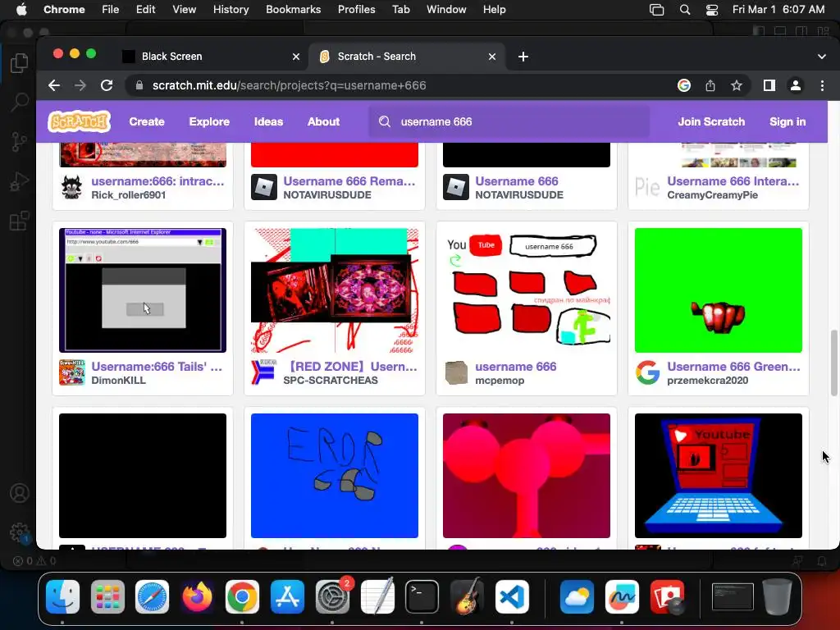This screenshot has height=630, width=840.
Task: Close the Scratch - Search tab
Action: [x=492, y=57]
